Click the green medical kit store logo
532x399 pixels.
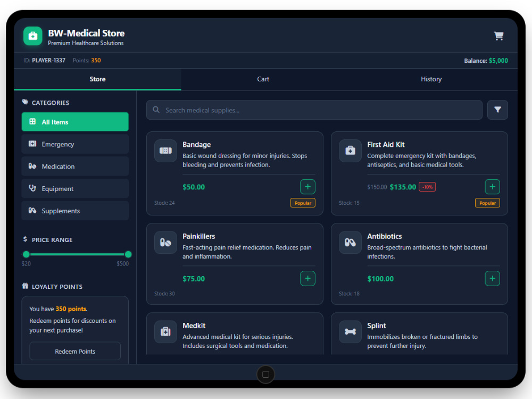point(33,36)
